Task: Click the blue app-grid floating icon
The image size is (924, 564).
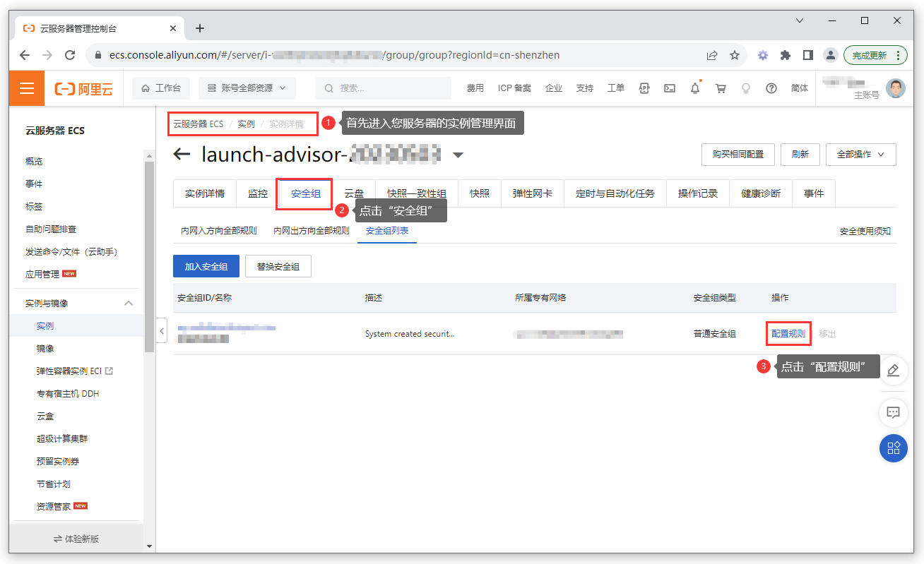Action: pyautogui.click(x=893, y=448)
